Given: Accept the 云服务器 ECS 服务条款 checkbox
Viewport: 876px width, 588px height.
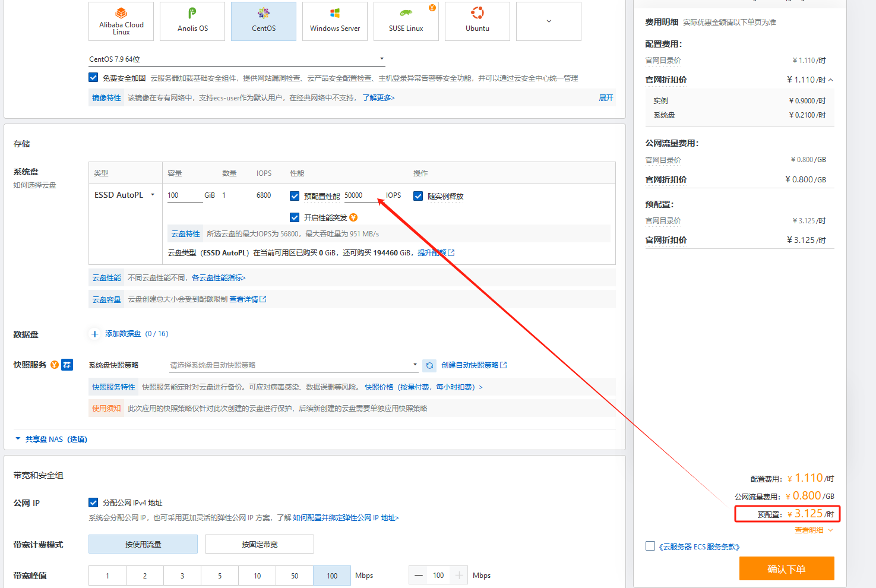Looking at the screenshot, I should pyautogui.click(x=650, y=546).
